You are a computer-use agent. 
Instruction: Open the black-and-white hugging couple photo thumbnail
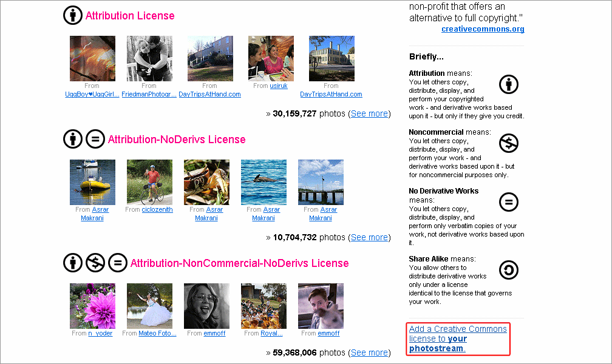point(149,58)
